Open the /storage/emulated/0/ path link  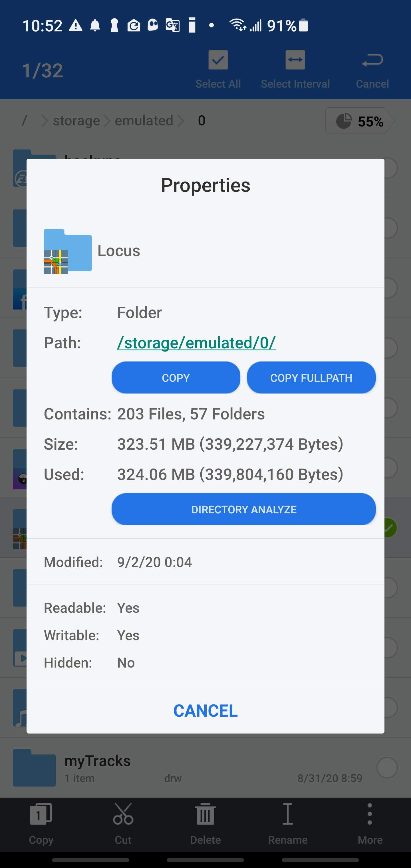tap(196, 343)
